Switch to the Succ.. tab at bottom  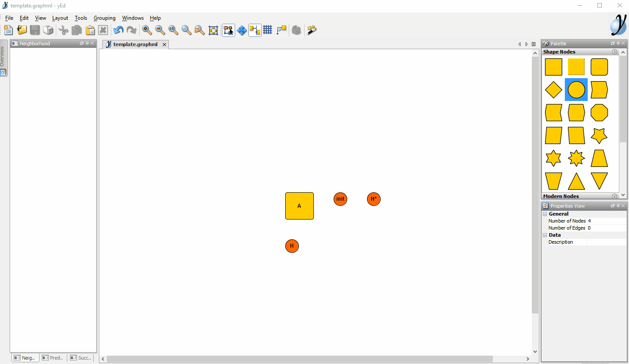click(81, 358)
